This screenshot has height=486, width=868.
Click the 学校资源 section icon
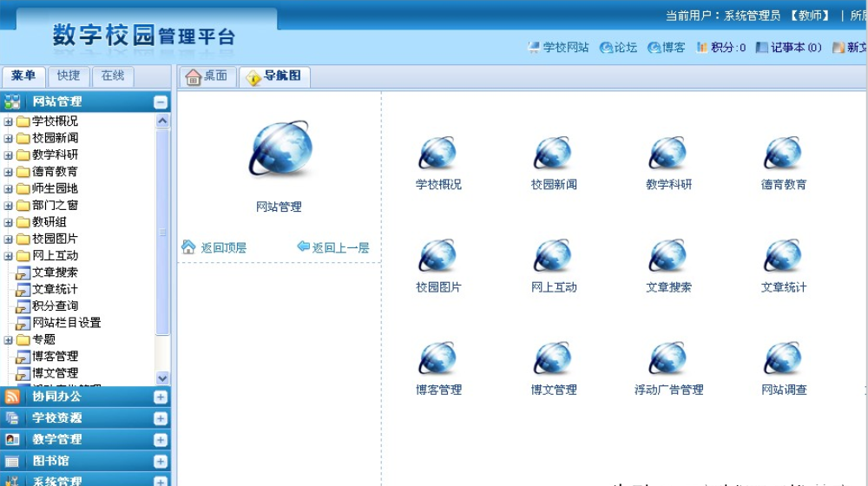coord(12,418)
